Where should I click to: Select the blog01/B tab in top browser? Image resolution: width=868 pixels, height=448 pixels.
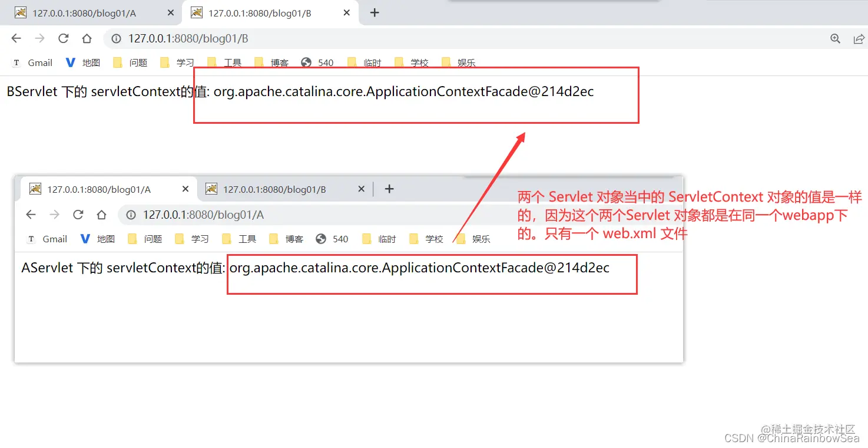click(271, 13)
